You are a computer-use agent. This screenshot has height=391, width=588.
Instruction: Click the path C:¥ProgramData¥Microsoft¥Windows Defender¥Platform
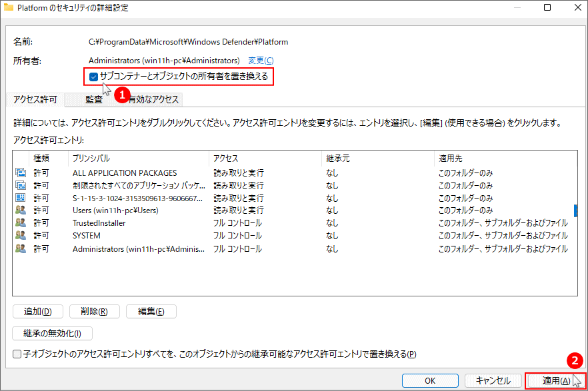188,42
